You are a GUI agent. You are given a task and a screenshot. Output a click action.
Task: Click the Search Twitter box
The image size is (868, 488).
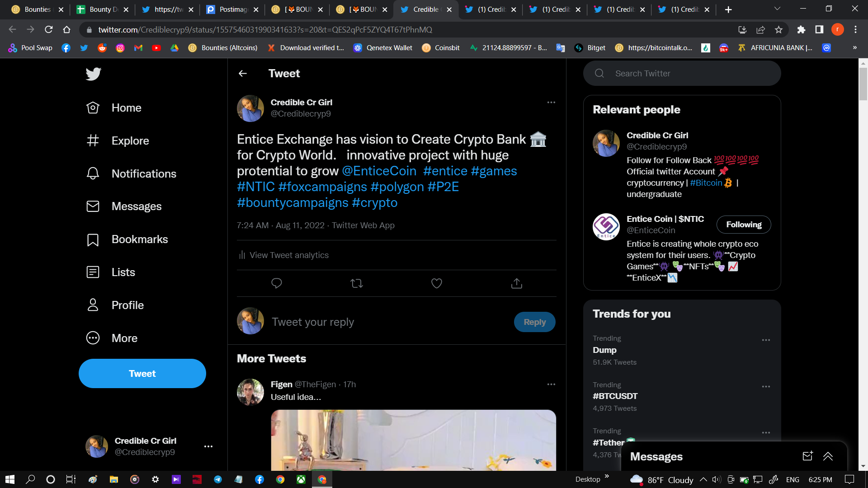tap(682, 73)
